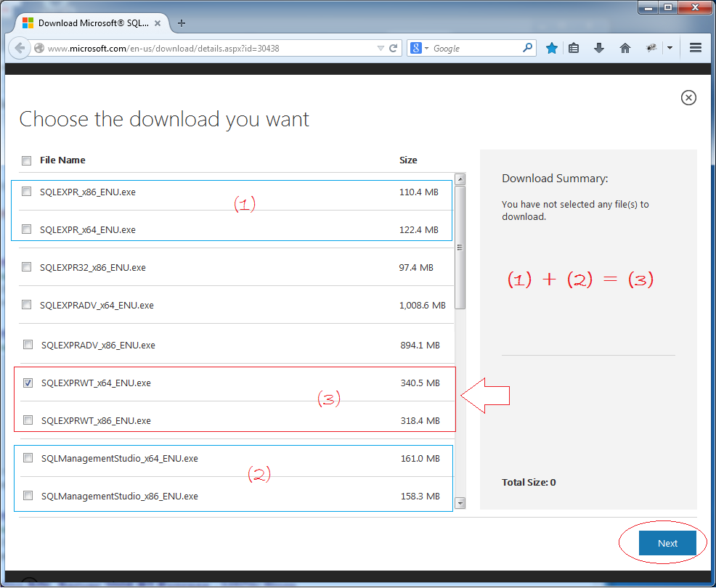Image resolution: width=716 pixels, height=588 pixels.
Task: Click the address bar URL field
Action: pyautogui.click(x=210, y=49)
